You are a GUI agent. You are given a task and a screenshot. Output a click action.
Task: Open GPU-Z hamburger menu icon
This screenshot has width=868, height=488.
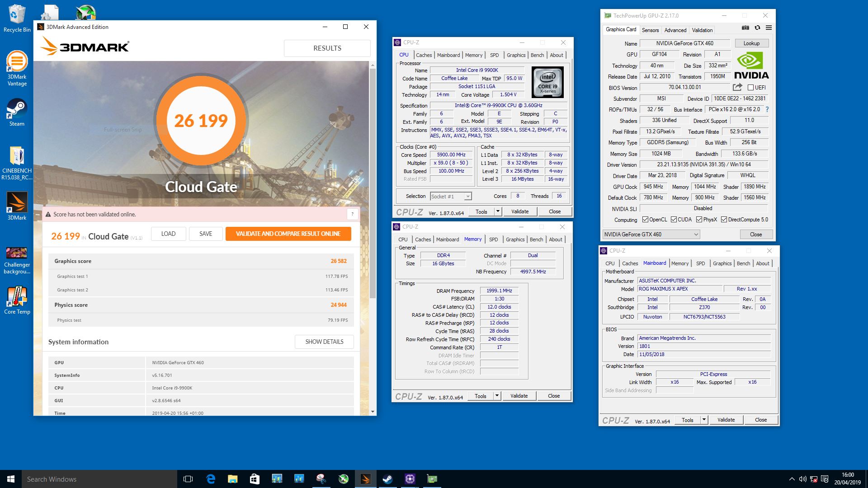tap(769, 28)
